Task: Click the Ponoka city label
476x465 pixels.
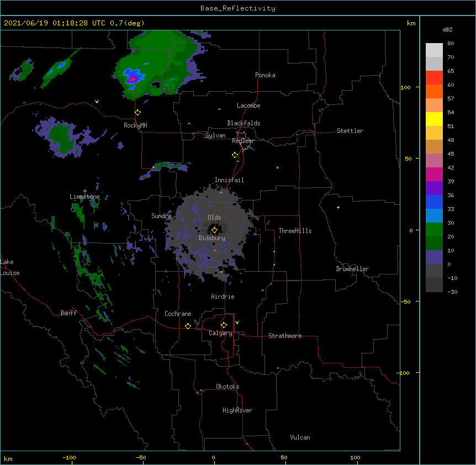Action: 265,75
